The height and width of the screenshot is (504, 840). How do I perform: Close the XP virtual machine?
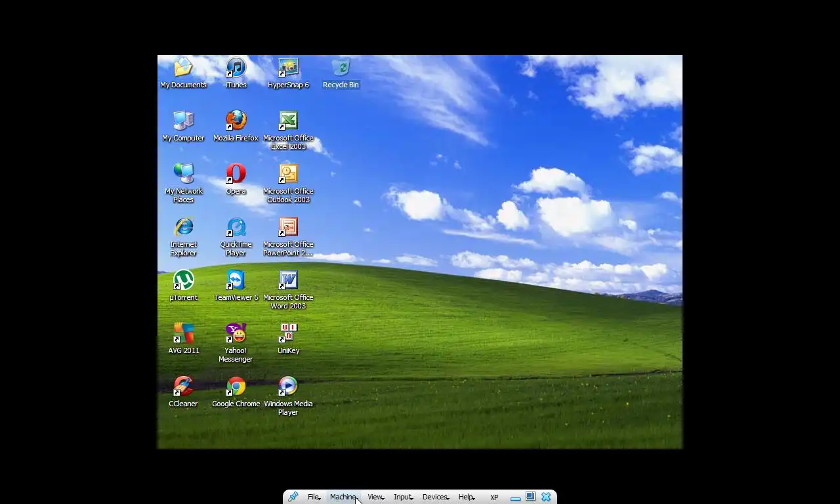tap(546, 497)
